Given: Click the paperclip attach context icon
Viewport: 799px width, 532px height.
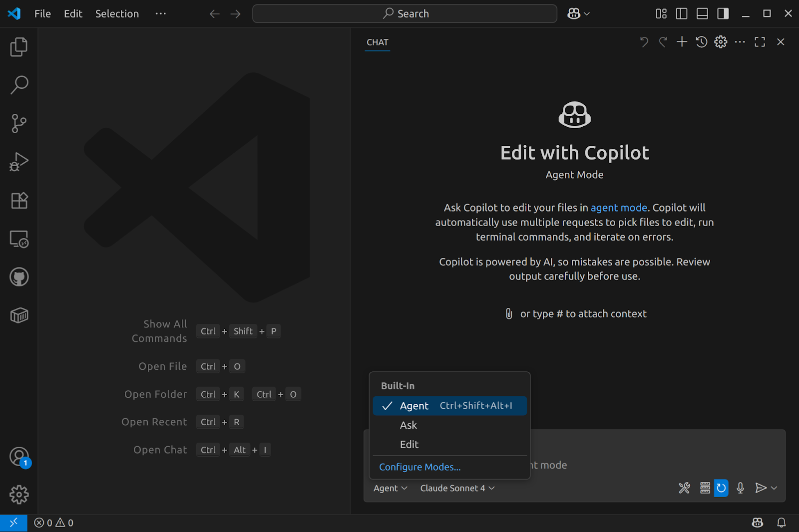Looking at the screenshot, I should (x=509, y=313).
